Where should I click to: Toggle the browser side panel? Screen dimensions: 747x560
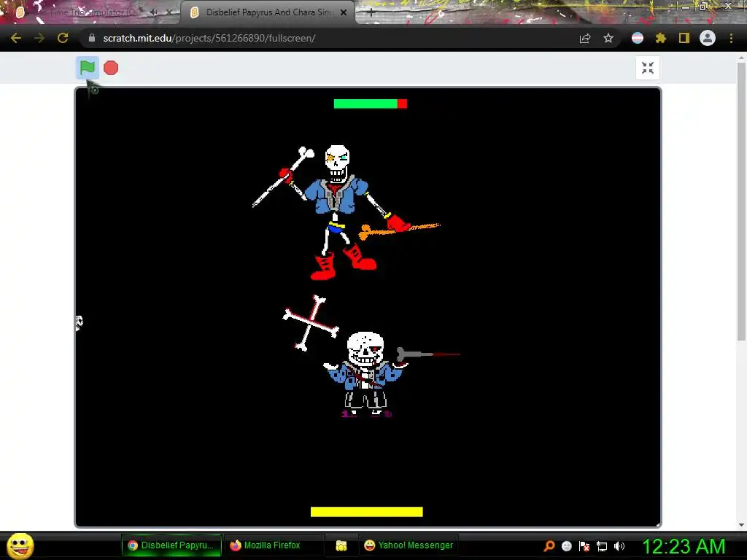pos(684,39)
